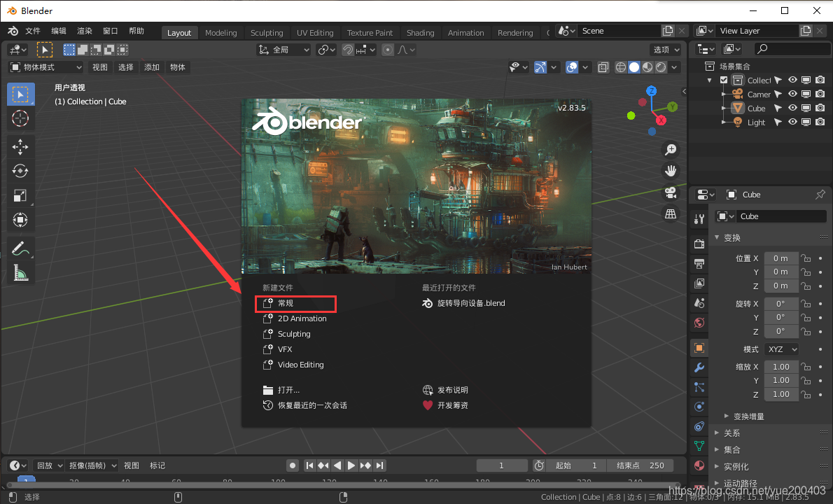This screenshot has width=833, height=504.
Task: Select the Rotate tool
Action: (20, 171)
